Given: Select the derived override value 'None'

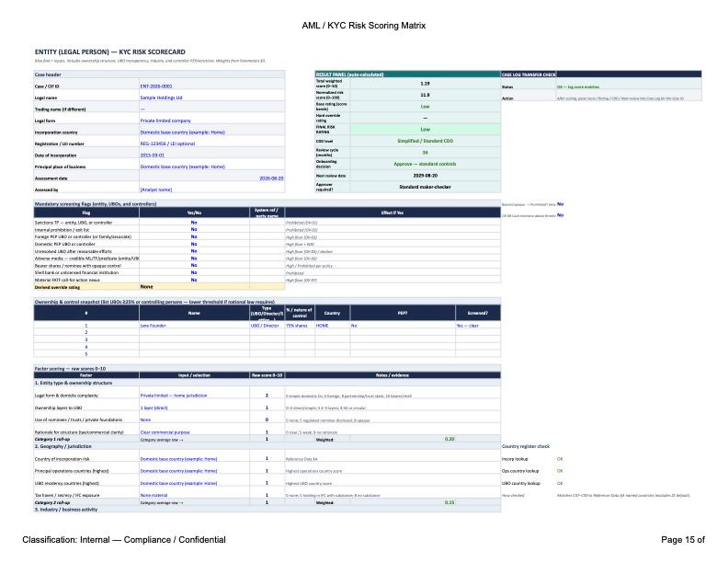Looking at the screenshot, I should pos(147,287).
